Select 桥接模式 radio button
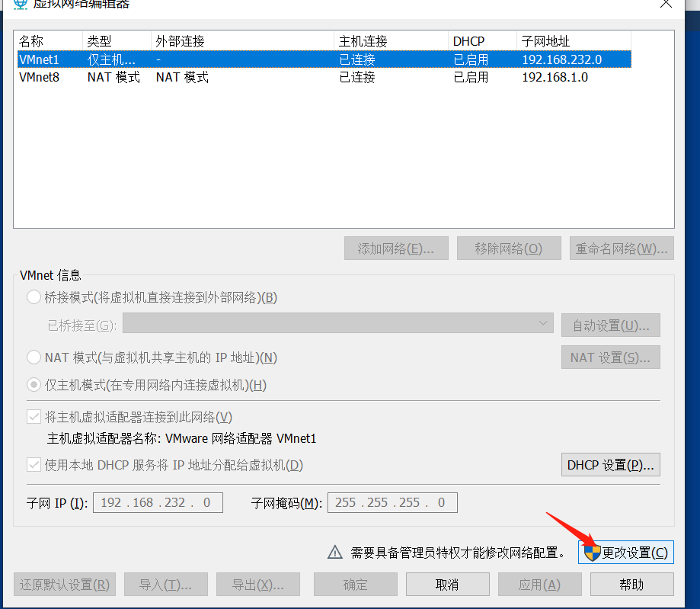 (34, 297)
